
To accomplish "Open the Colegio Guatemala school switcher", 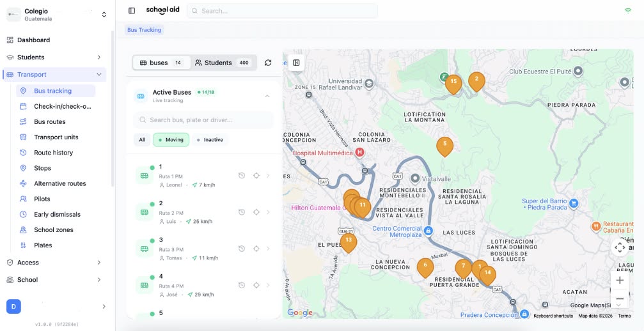I will [57, 14].
